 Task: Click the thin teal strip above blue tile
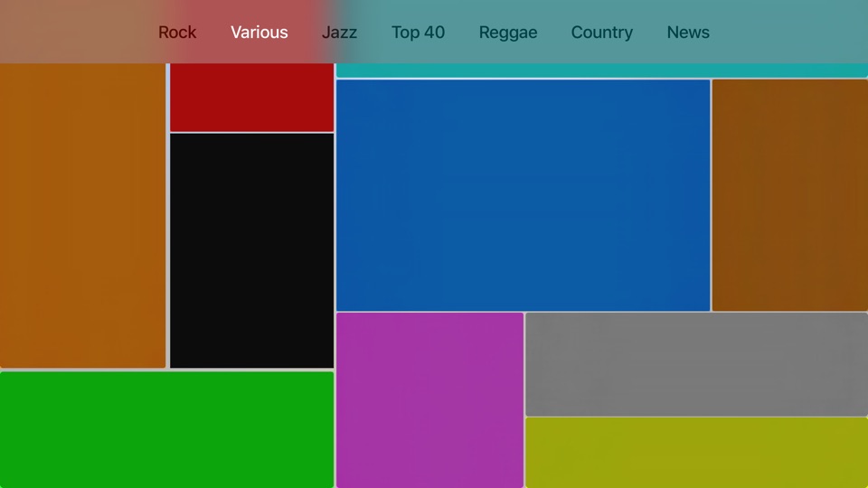(601, 70)
